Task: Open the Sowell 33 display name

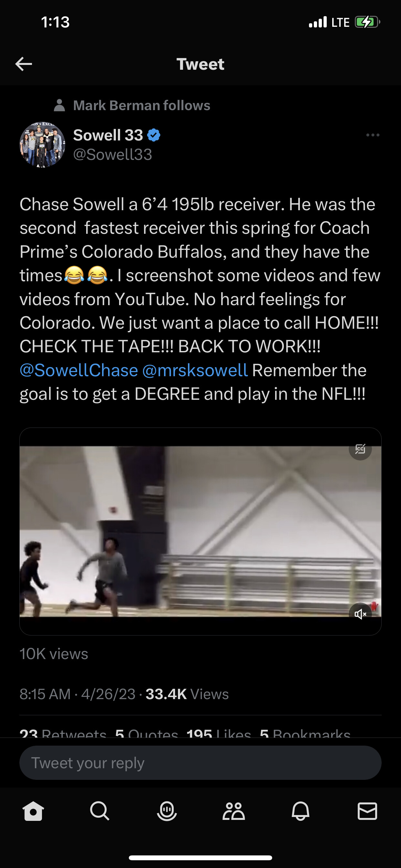Action: click(108, 135)
